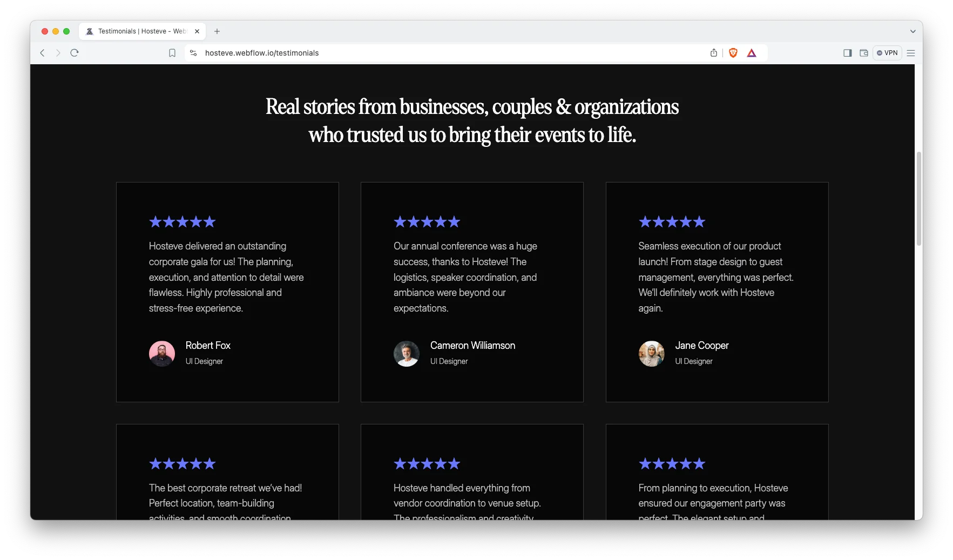The height and width of the screenshot is (560, 953).
Task: Bookmark this page with the bookmark icon
Action: (x=172, y=53)
